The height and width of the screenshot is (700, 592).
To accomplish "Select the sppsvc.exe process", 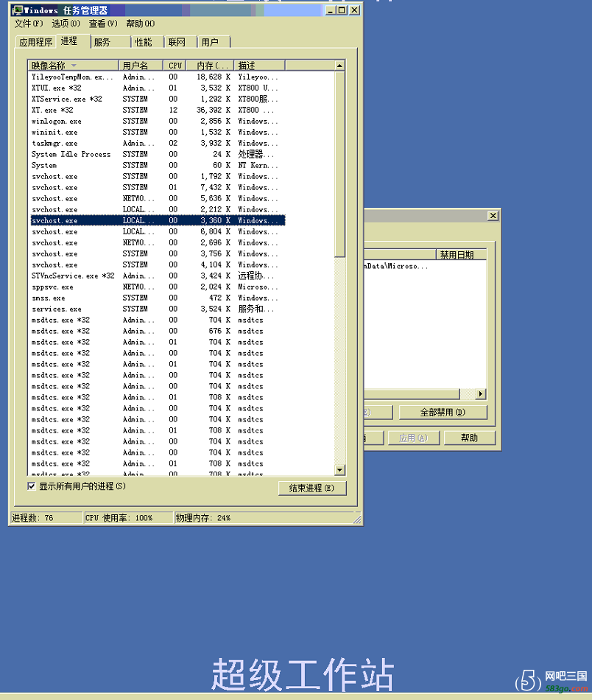I will 158,287.
